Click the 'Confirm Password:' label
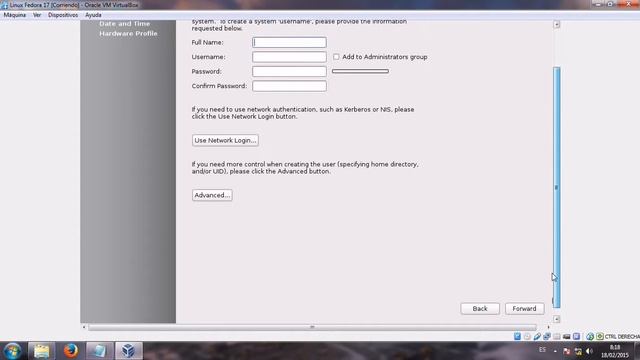This screenshot has width=640, height=360. [219, 86]
